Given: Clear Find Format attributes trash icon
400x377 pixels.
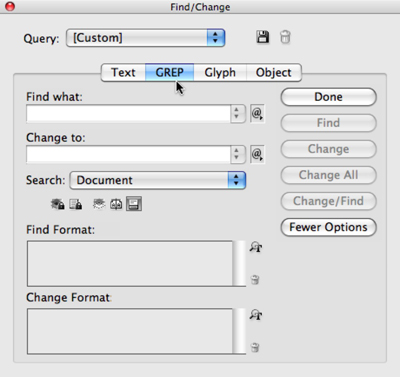Looking at the screenshot, I should (255, 279).
